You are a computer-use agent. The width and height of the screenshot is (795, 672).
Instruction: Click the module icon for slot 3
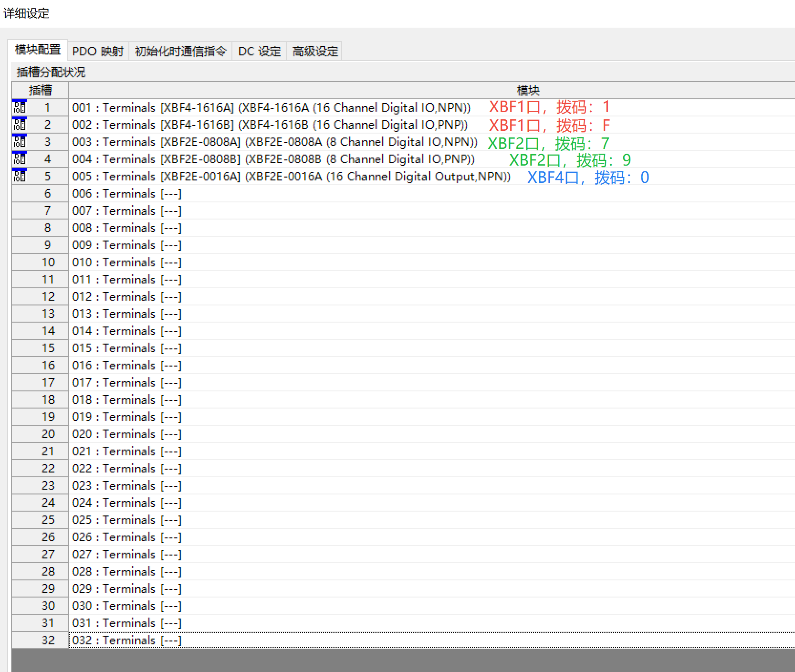(x=20, y=142)
